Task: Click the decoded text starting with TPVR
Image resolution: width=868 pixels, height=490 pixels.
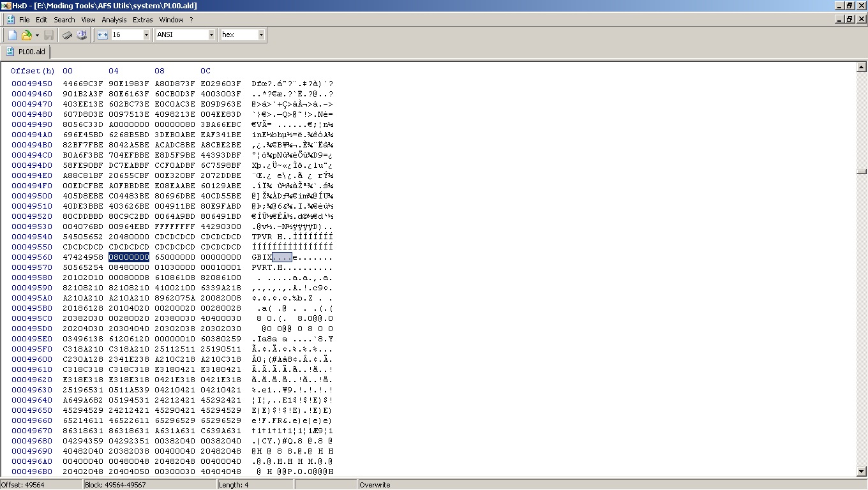Action: (x=292, y=237)
